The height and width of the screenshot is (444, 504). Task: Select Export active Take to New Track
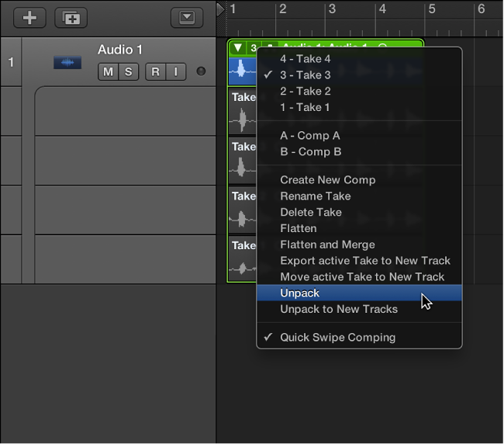pyautogui.click(x=364, y=261)
